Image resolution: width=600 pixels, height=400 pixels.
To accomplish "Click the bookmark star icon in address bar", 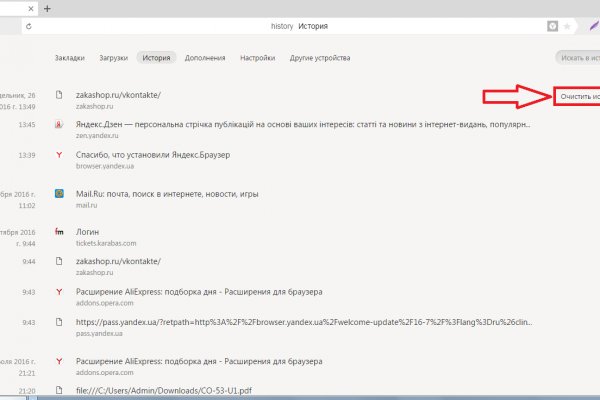I will tap(569, 26).
